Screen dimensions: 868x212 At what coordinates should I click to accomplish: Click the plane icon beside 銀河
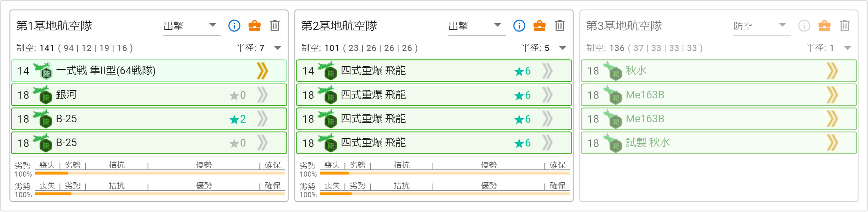tap(43, 95)
